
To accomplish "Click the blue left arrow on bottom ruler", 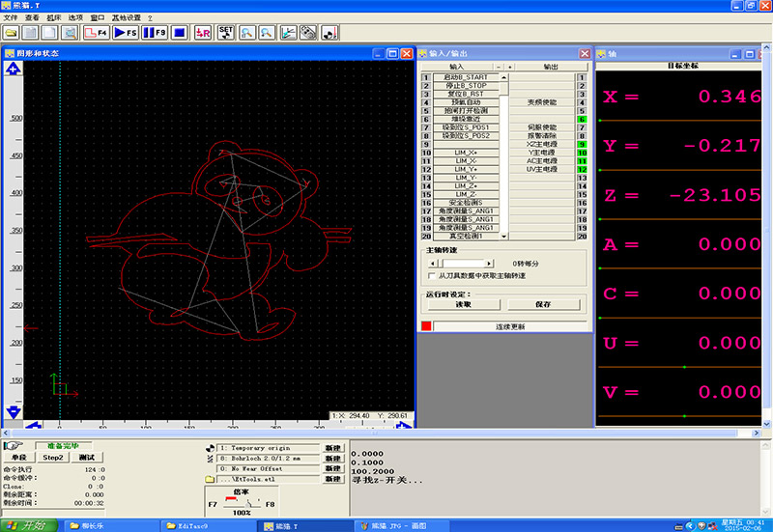I will [33, 425].
